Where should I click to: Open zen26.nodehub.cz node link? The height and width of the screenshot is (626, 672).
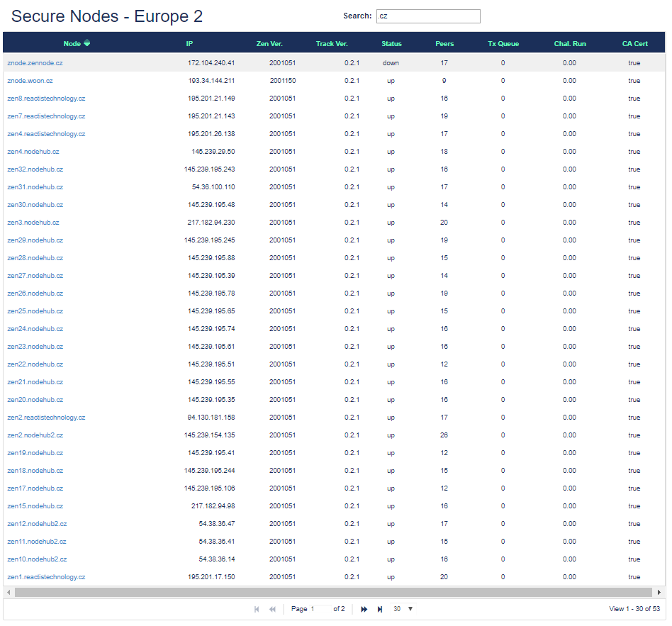pos(35,294)
